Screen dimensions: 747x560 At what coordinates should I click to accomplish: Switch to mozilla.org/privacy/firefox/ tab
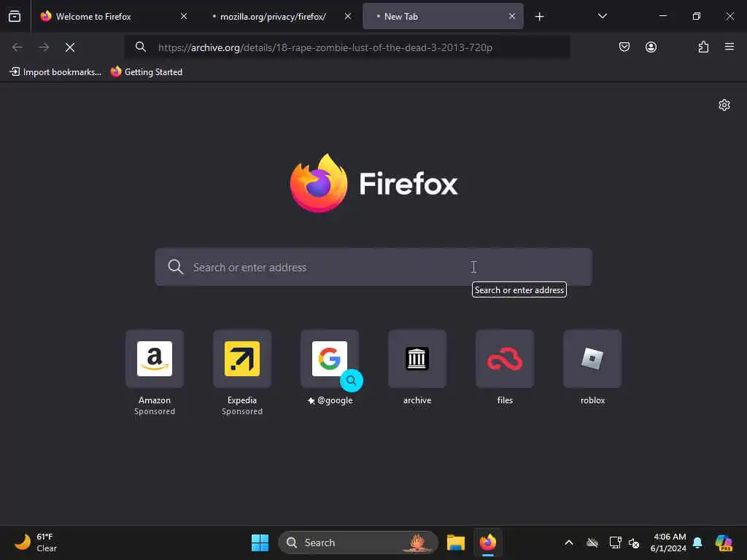(282, 16)
